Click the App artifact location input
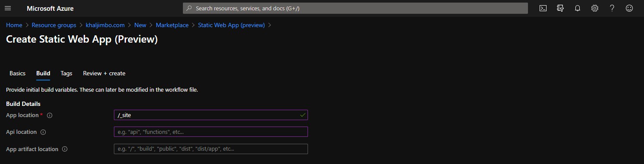The image size is (644, 164). [211, 149]
